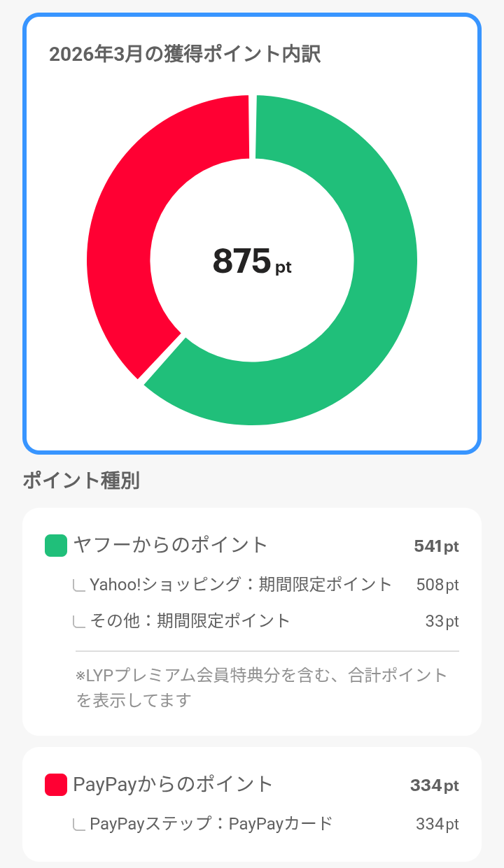
Task: Click the branch icon beside PayPayステップ
Action: coord(79,825)
